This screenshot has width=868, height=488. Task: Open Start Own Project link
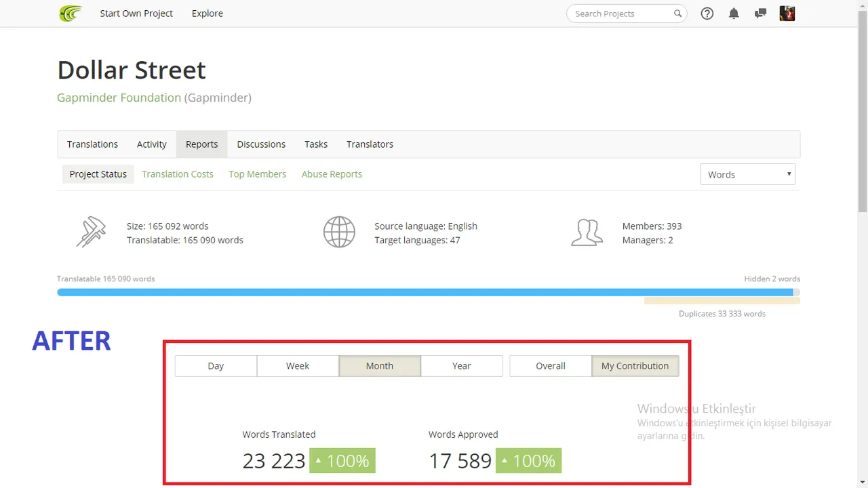pos(136,14)
